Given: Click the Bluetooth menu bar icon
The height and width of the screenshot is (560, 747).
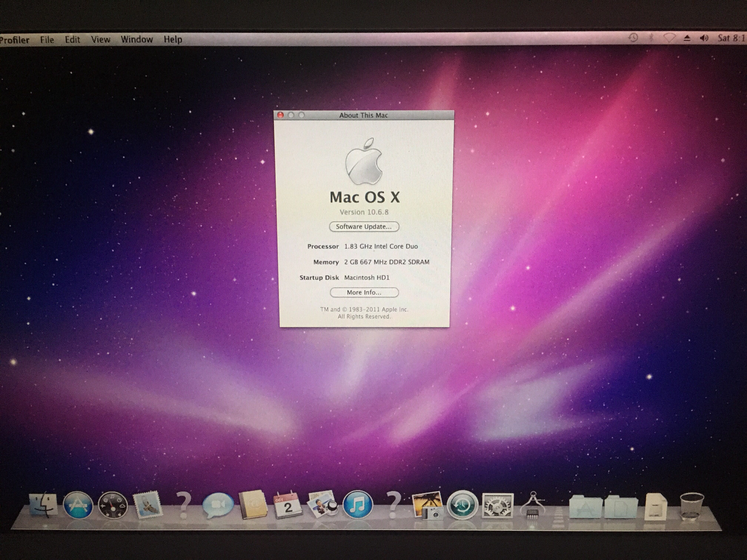Looking at the screenshot, I should coord(651,38).
